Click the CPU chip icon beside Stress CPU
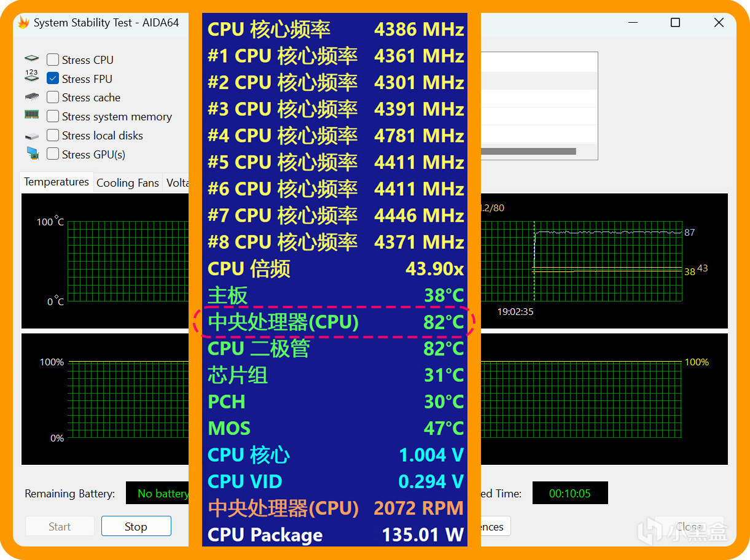This screenshot has height=560, width=750. [32, 59]
